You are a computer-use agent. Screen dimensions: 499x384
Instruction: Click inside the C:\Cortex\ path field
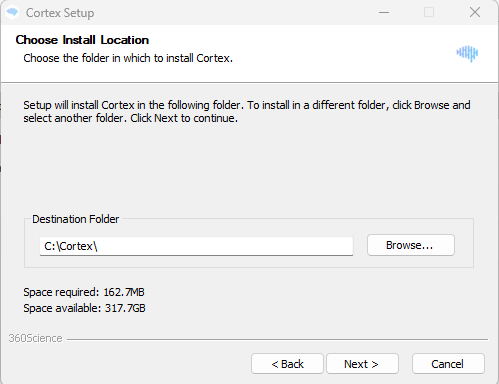tap(196, 246)
